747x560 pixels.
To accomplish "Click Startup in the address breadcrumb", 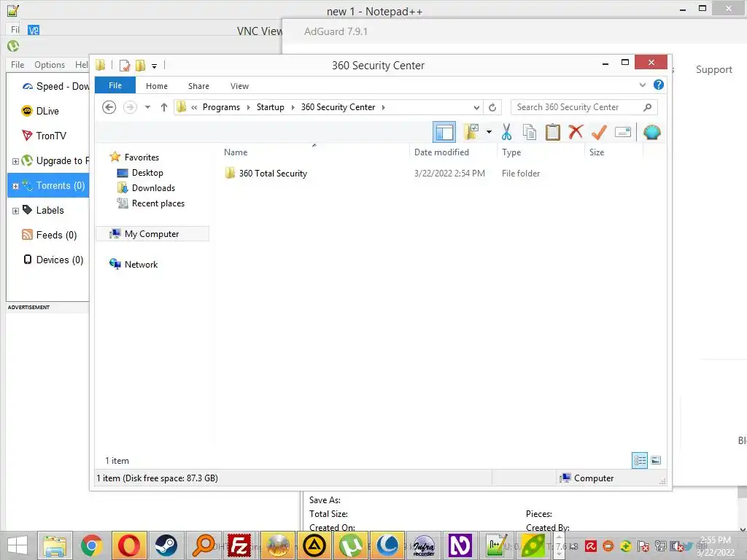I will click(270, 107).
